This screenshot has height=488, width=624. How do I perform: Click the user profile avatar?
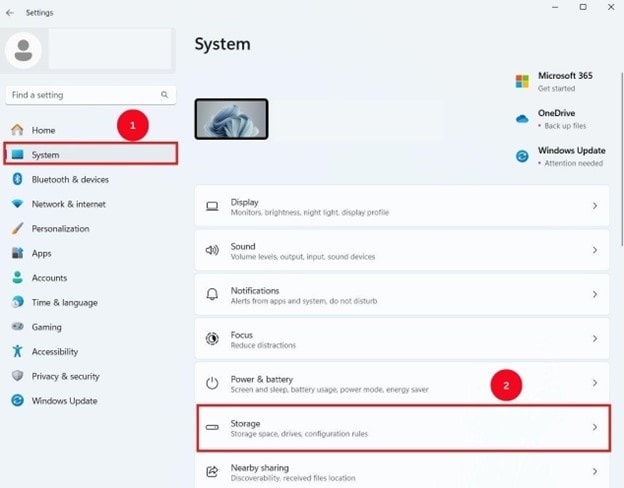click(x=23, y=51)
